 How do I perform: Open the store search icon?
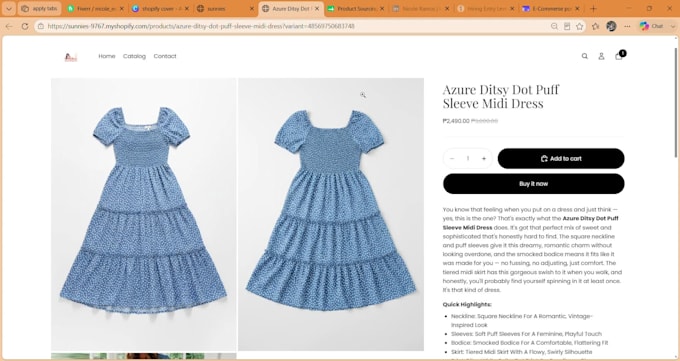(x=585, y=56)
